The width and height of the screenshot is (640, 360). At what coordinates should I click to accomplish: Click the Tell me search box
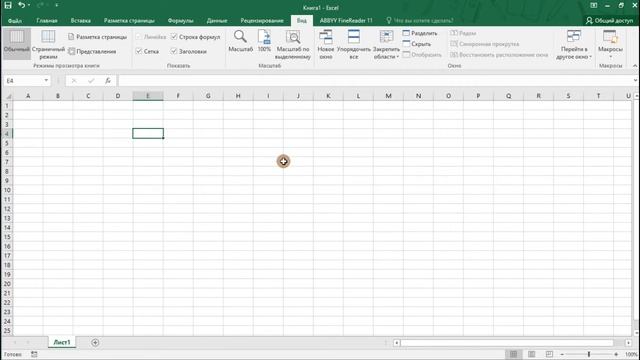pyautogui.click(x=420, y=20)
